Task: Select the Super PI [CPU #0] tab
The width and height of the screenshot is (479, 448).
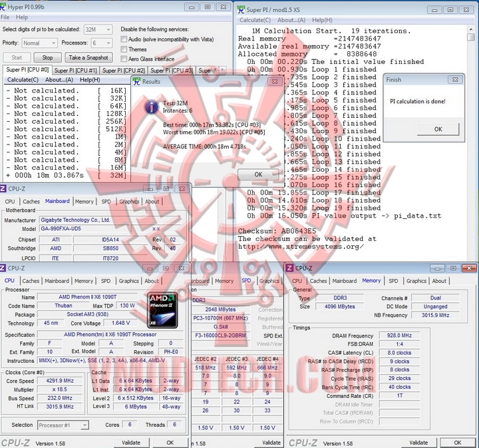Action: click(27, 70)
